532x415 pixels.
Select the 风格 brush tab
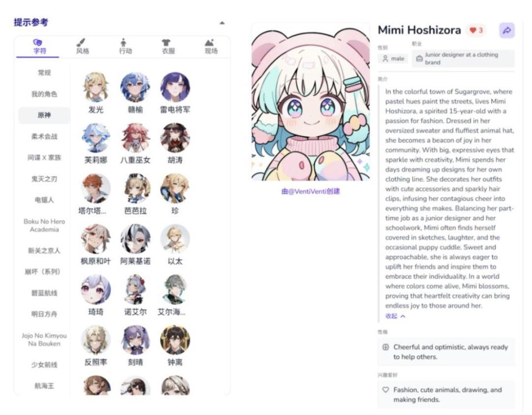pyautogui.click(x=83, y=47)
